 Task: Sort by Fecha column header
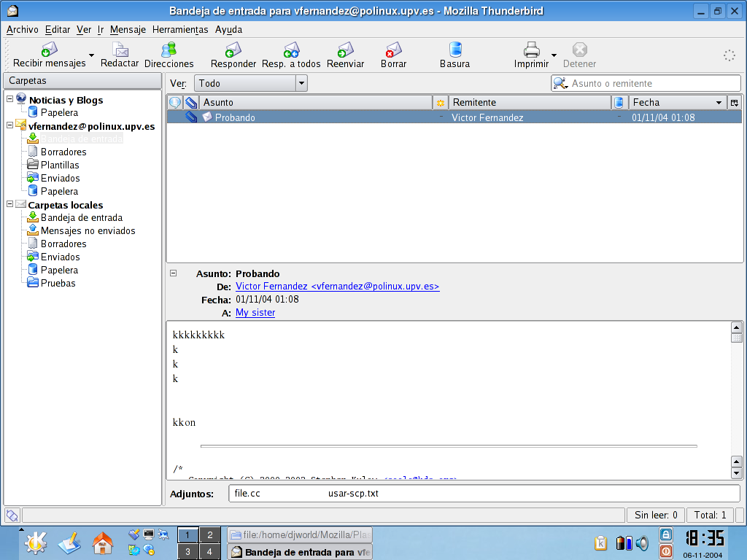pos(678,102)
